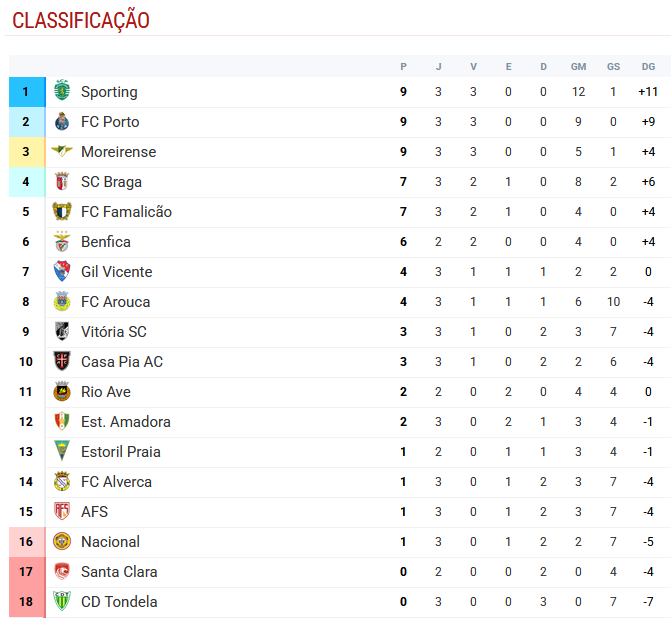671x618 pixels.
Task: Click the Rio Ave crest icon
Action: coord(62,391)
